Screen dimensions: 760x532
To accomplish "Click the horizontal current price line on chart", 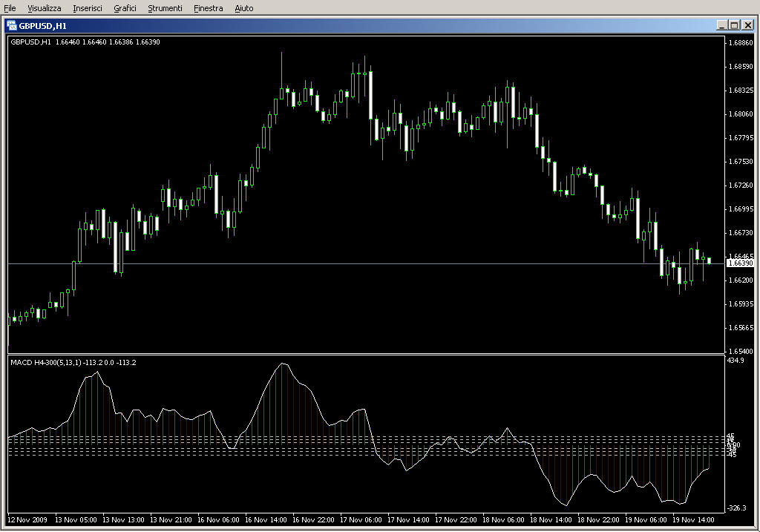I will (366, 263).
